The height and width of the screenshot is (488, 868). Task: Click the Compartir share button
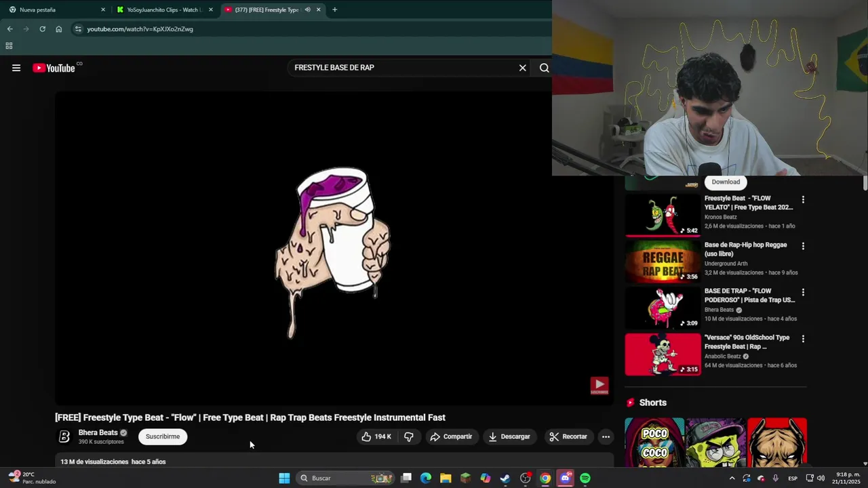pos(451,436)
